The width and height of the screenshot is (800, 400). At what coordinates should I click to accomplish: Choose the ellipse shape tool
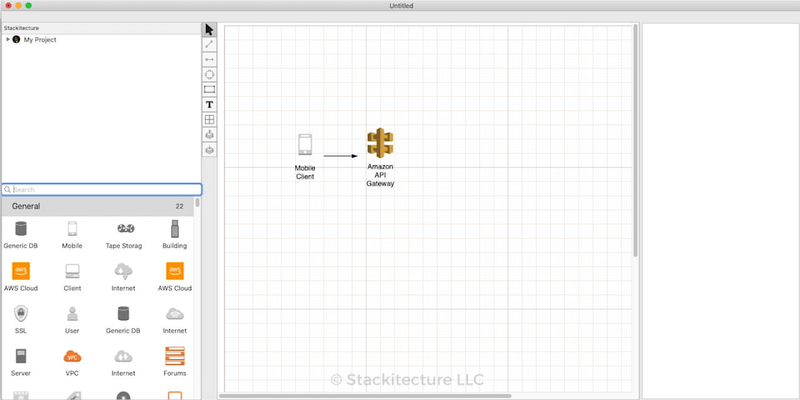pyautogui.click(x=210, y=75)
